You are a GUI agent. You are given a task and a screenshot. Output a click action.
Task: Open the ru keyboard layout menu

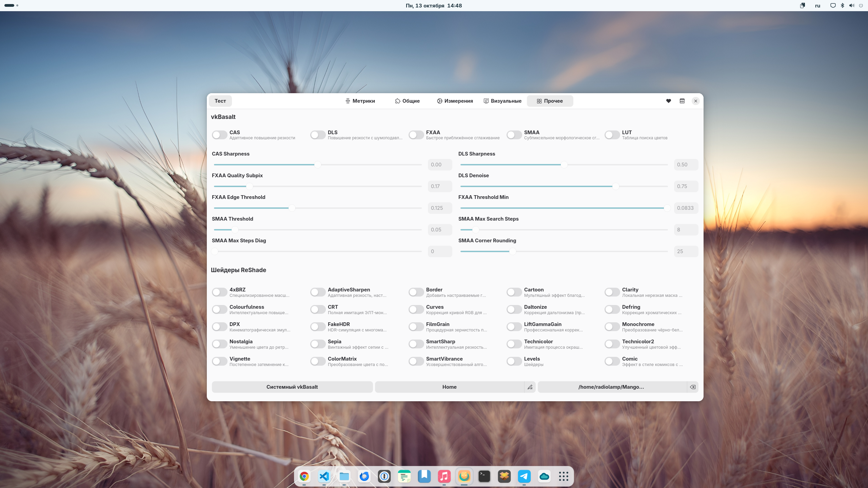817,5
